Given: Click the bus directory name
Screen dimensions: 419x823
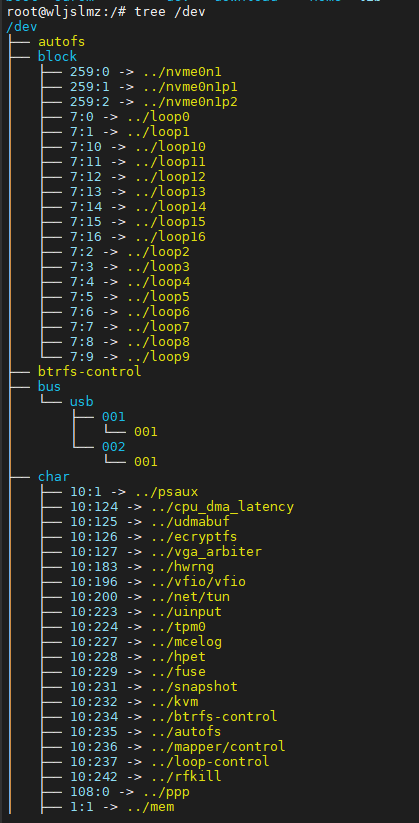Looking at the screenshot, I should tap(49, 387).
